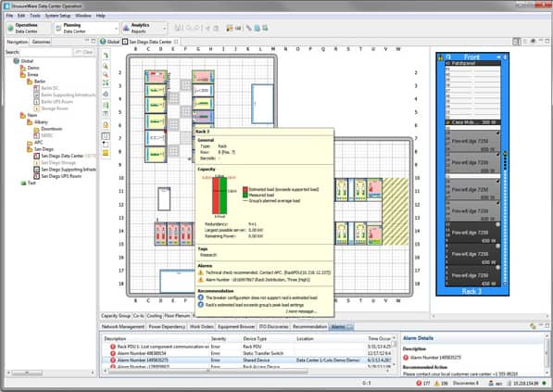Click the fit-to-screen green arrows icon

tap(106, 82)
